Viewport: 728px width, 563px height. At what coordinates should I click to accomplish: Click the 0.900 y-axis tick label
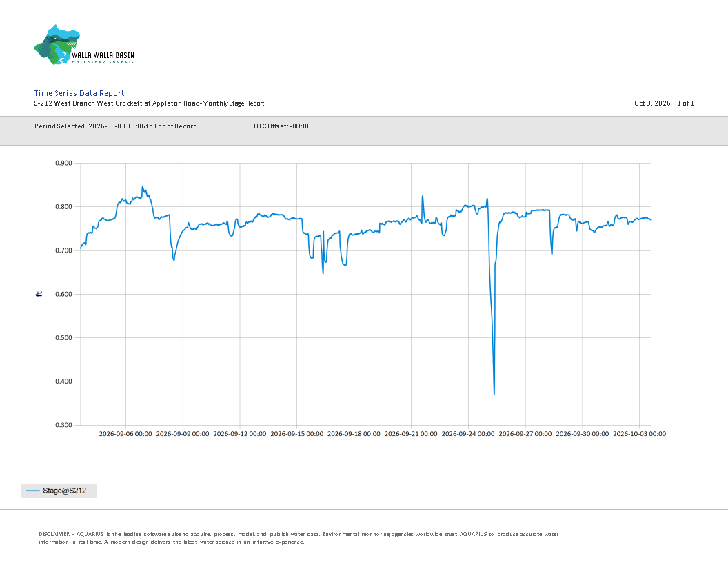click(x=63, y=163)
